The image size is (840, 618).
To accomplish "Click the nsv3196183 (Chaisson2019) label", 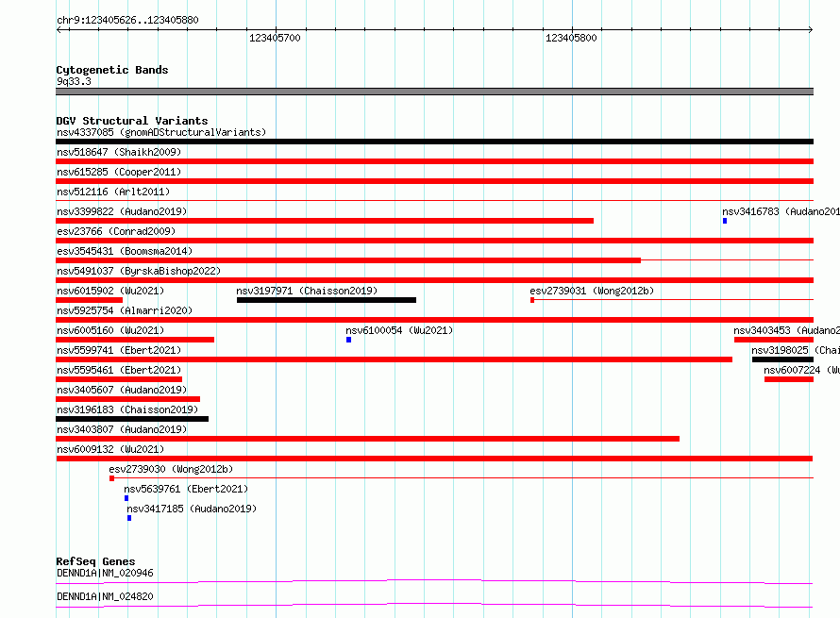I will [127, 409].
